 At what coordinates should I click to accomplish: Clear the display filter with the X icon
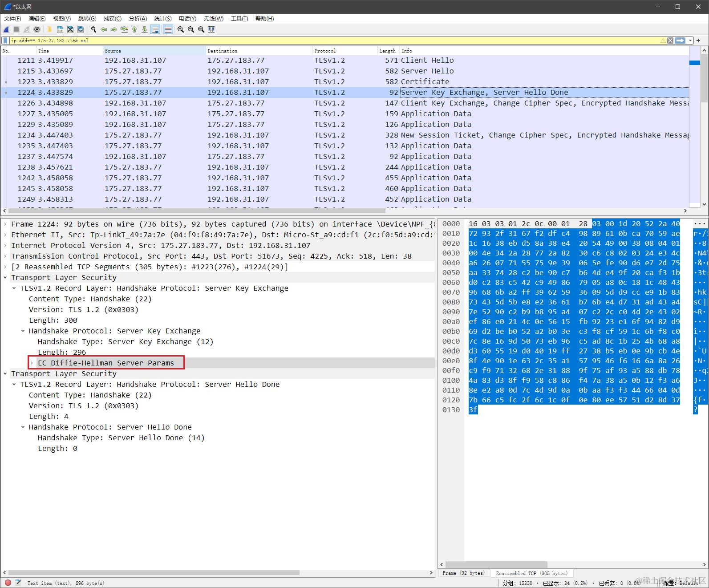pos(671,41)
